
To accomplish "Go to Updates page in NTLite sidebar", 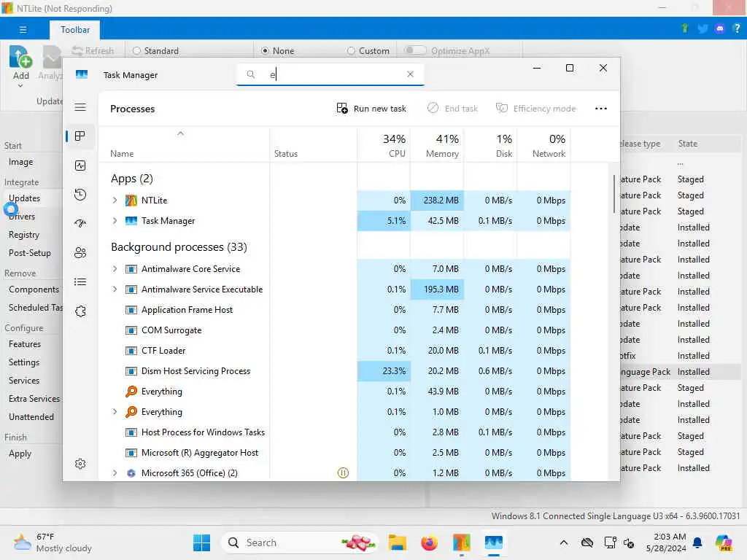I will click(24, 198).
